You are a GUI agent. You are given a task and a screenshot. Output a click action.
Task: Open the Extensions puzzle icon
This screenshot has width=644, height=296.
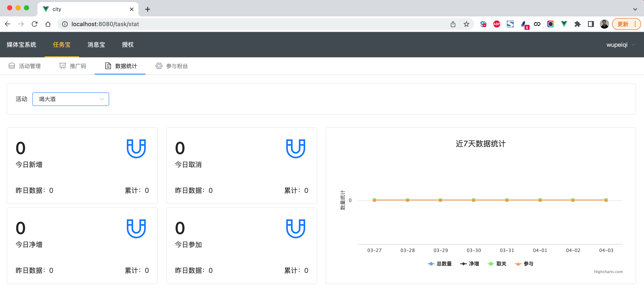click(x=577, y=24)
